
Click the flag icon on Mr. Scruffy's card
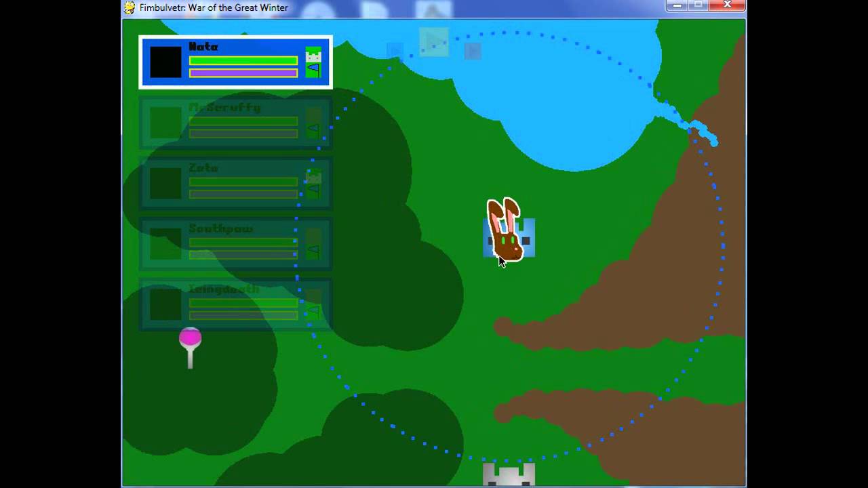(313, 130)
